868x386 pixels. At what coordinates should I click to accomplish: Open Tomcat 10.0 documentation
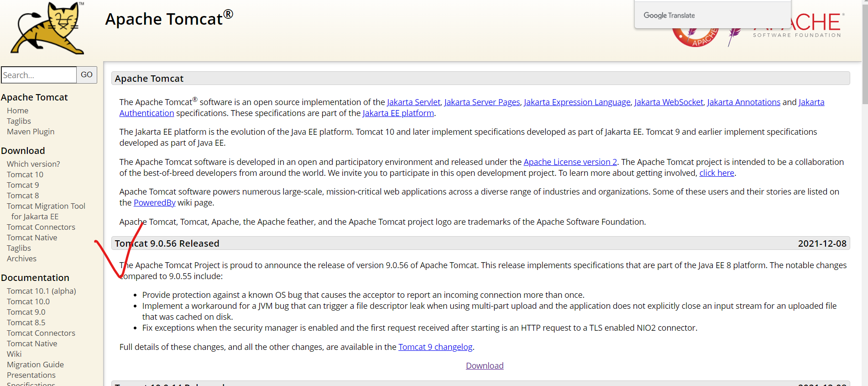coord(28,301)
